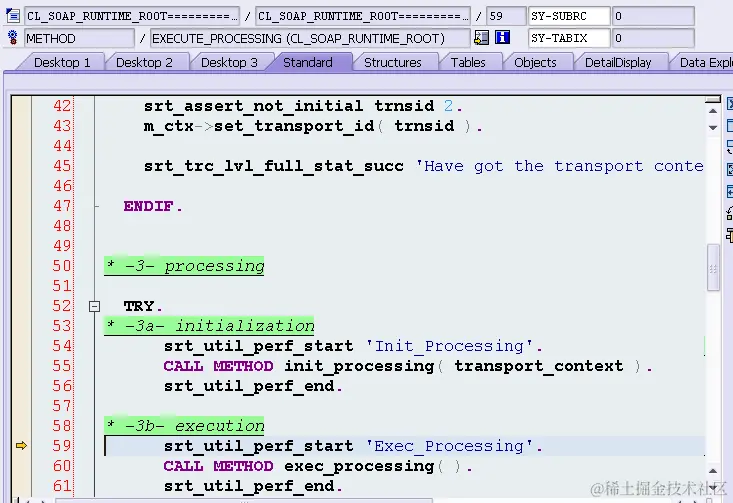Click the scroll down arrow below top up arrow

point(713,128)
